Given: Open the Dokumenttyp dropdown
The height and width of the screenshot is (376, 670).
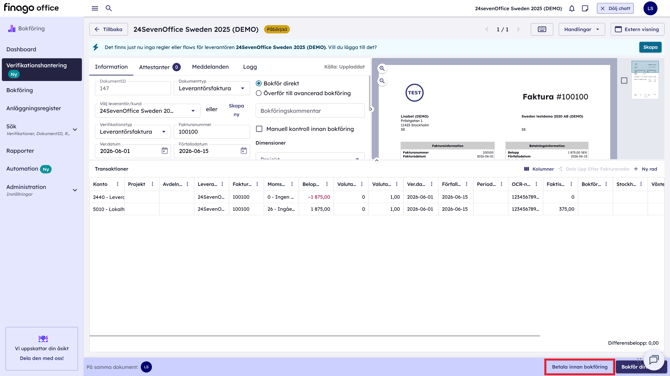Looking at the screenshot, I should click(212, 88).
